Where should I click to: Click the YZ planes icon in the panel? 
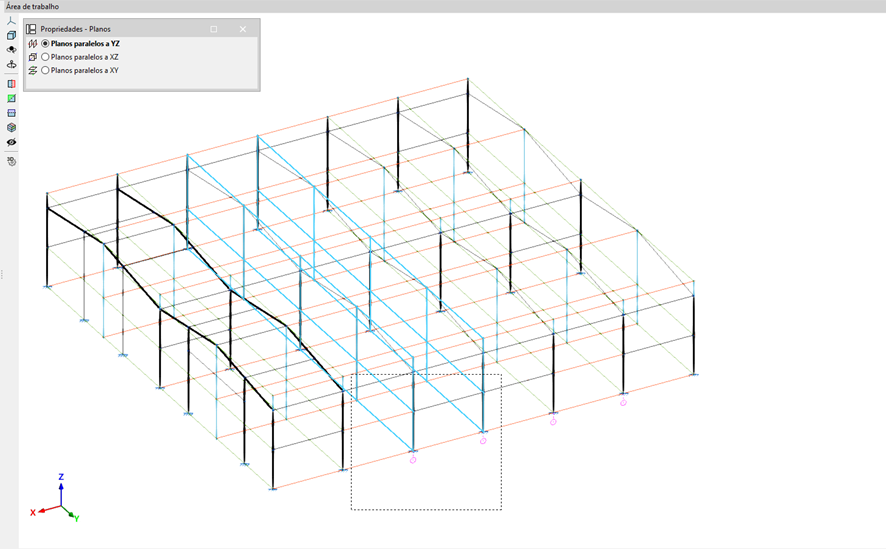(x=33, y=43)
